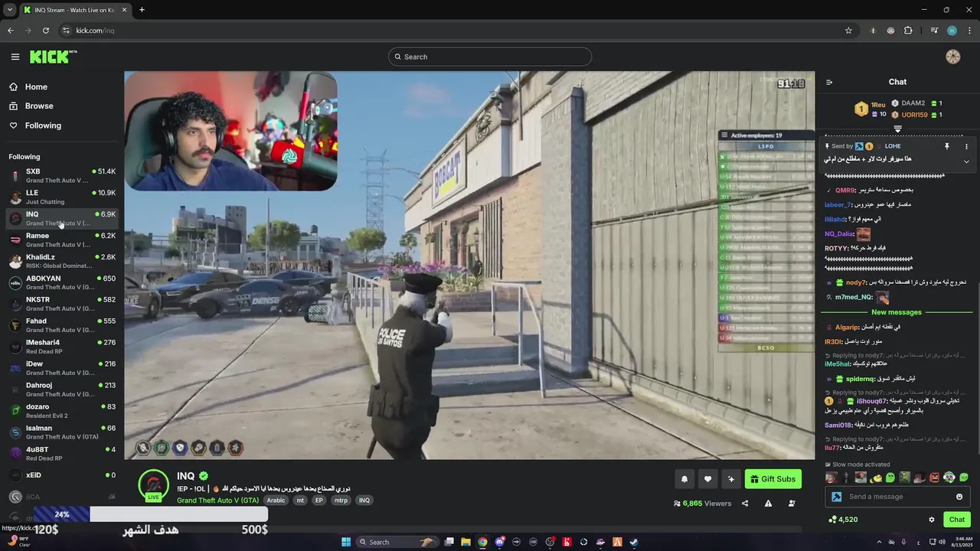Viewport: 980px width, 551px height.
Task: Collapse the chat panel via arrow icon
Action: (x=829, y=82)
